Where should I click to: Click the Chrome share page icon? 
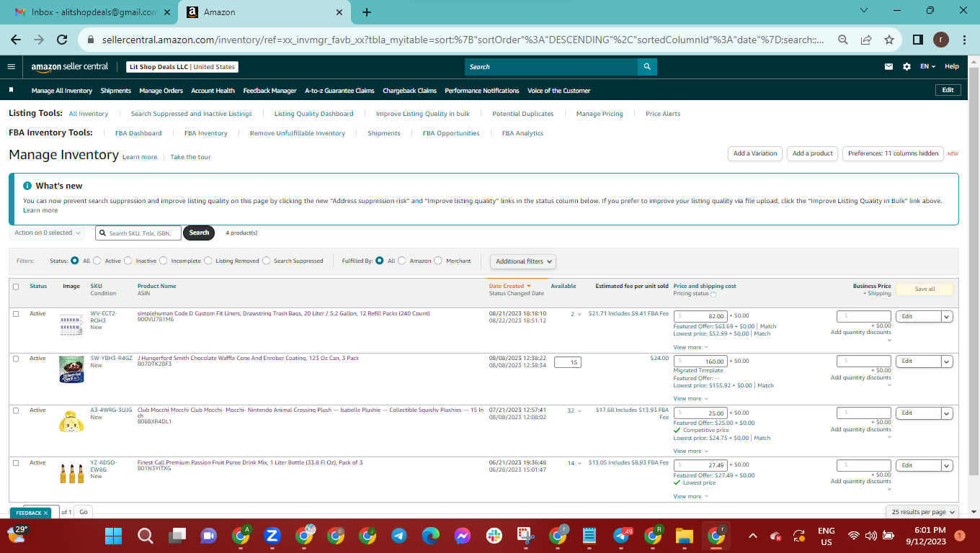pos(866,40)
